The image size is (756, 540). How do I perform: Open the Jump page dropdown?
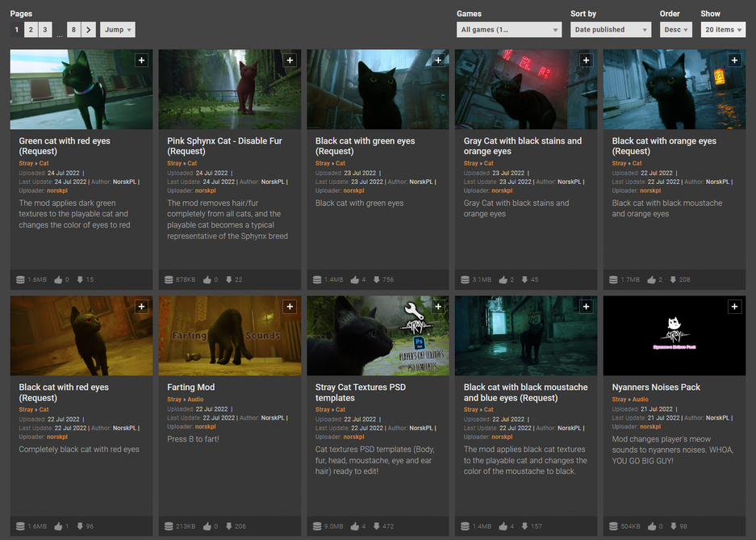[118, 30]
